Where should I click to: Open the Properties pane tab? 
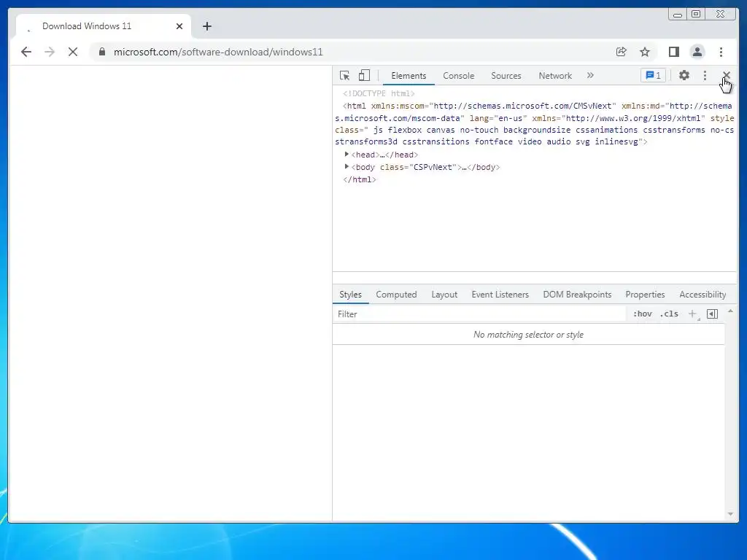[645, 295]
